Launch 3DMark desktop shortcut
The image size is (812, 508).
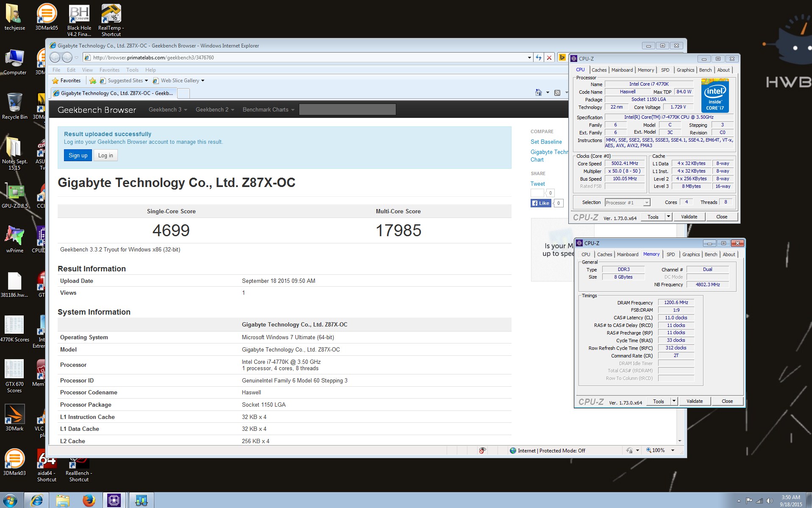(14, 418)
